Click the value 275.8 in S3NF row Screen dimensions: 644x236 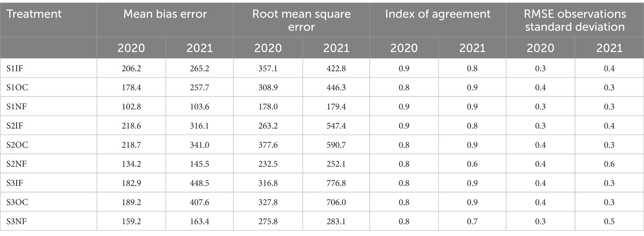pyautogui.click(x=268, y=222)
